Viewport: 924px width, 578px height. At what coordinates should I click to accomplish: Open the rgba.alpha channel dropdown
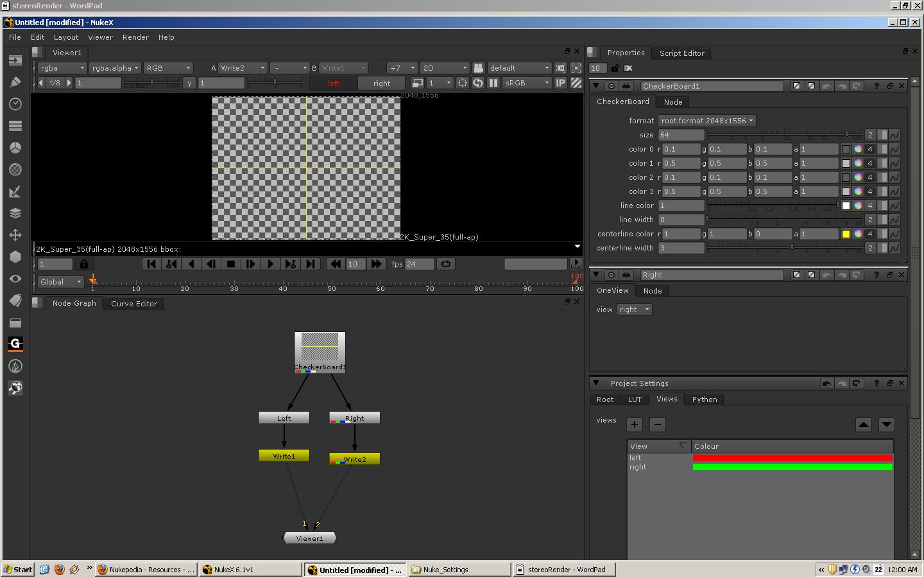[115, 68]
